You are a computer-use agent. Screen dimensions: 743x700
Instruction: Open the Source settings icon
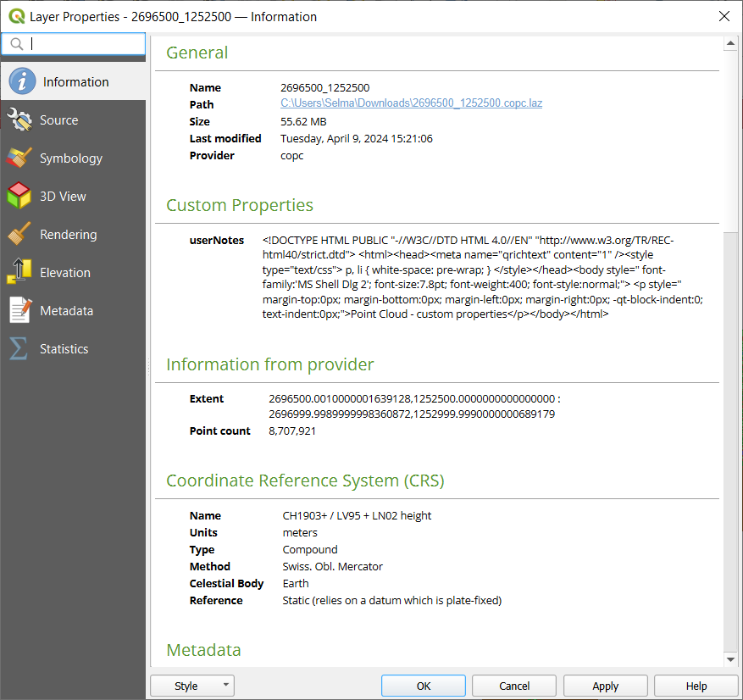click(x=19, y=120)
